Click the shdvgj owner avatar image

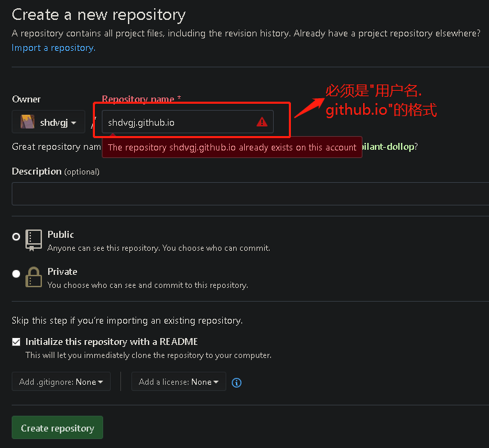coord(28,122)
